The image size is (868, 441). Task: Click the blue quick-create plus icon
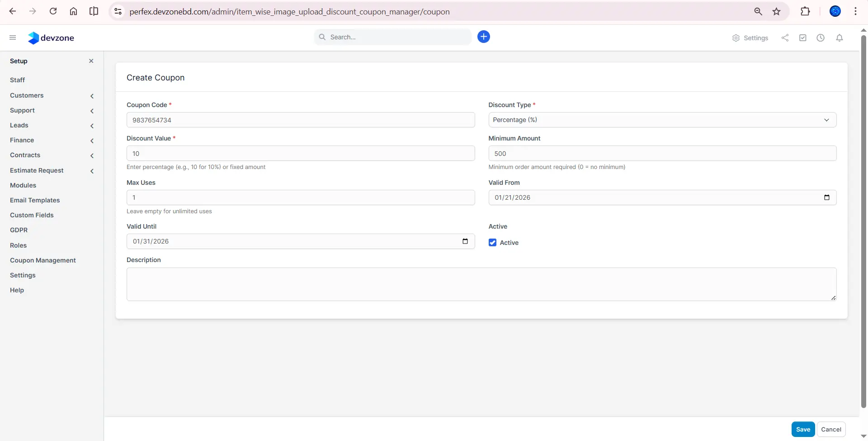[x=483, y=37]
